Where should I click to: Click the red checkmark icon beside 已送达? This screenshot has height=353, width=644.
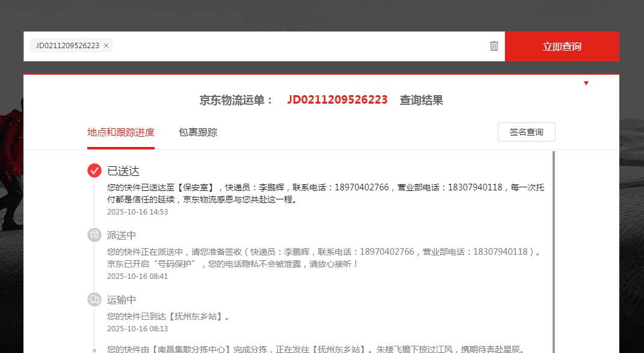94,170
